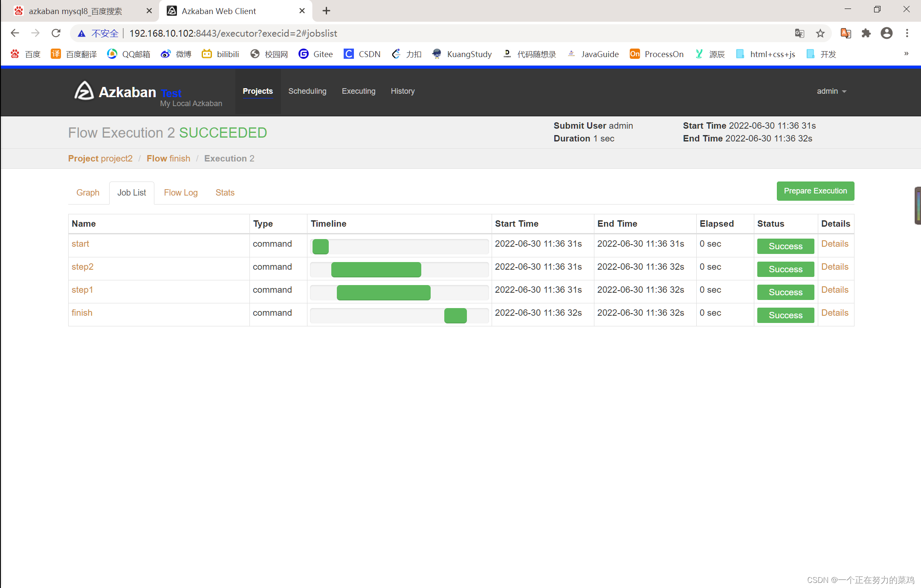Screen dimensions: 921x588
Task: Go to History in the navbar
Action: pos(403,91)
